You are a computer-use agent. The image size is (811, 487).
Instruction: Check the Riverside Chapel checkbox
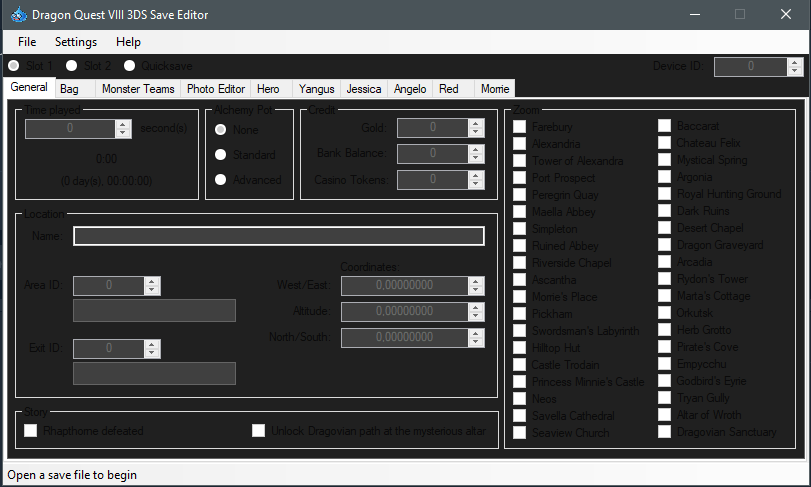pyautogui.click(x=519, y=263)
